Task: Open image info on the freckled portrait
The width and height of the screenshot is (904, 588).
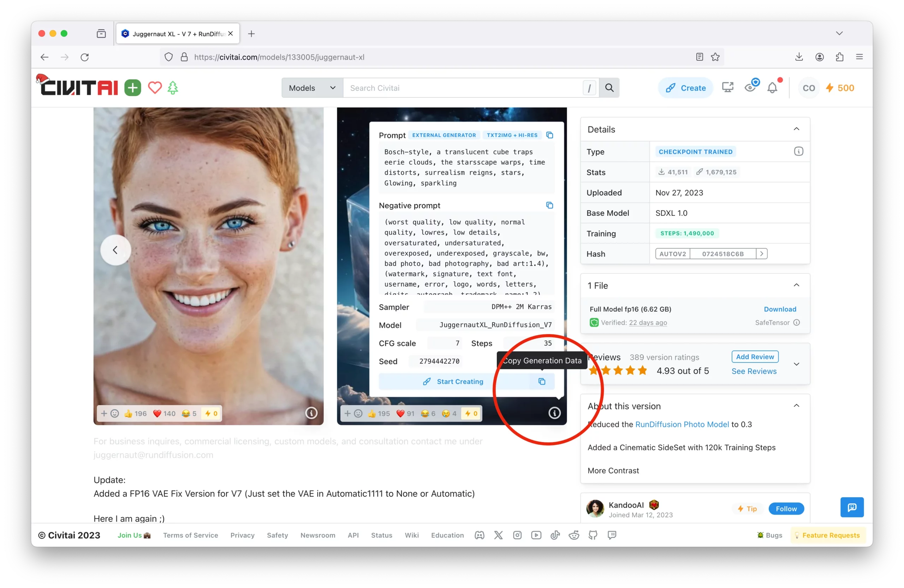Action: pyautogui.click(x=311, y=413)
